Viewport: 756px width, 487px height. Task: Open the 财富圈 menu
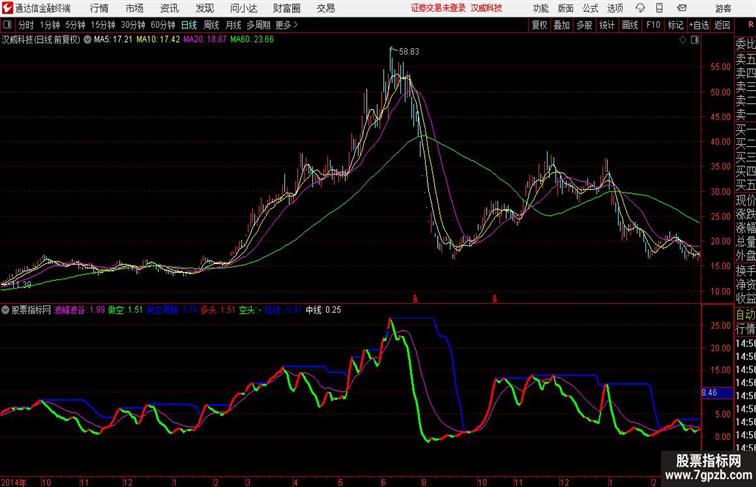[x=287, y=8]
